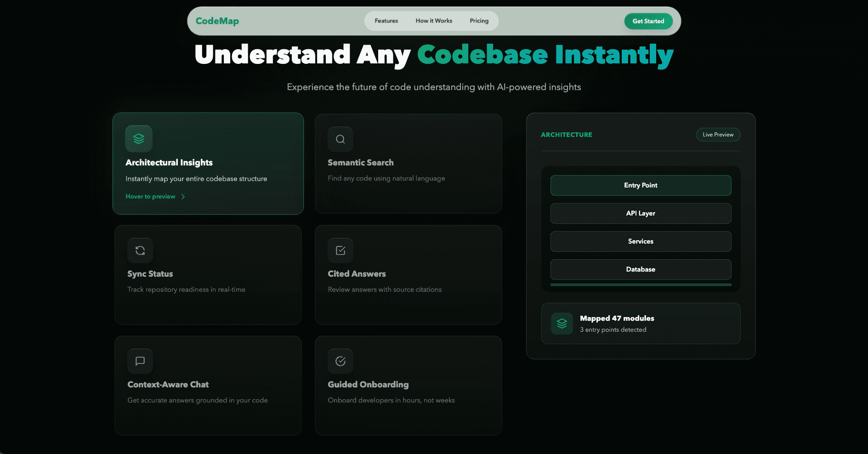Click the Architectural Insights card title
This screenshot has height=454, width=868.
click(169, 163)
